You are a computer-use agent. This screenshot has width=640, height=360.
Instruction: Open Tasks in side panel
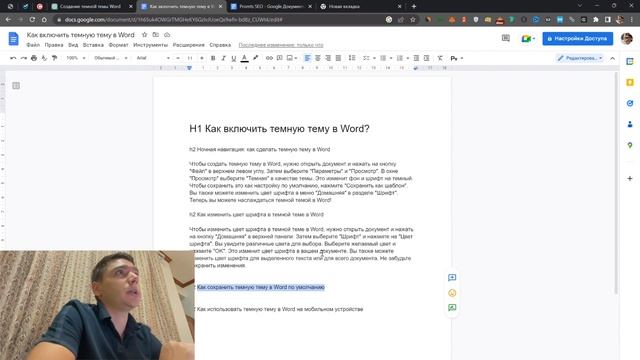(630, 103)
